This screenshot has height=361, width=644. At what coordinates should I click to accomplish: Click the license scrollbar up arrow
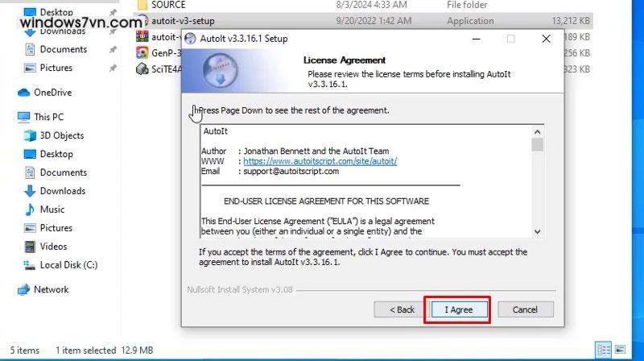coord(537,132)
